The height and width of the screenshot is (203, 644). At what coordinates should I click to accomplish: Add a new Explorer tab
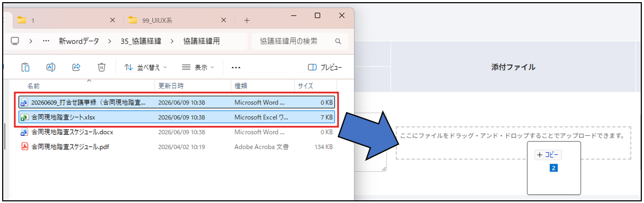pos(247,20)
